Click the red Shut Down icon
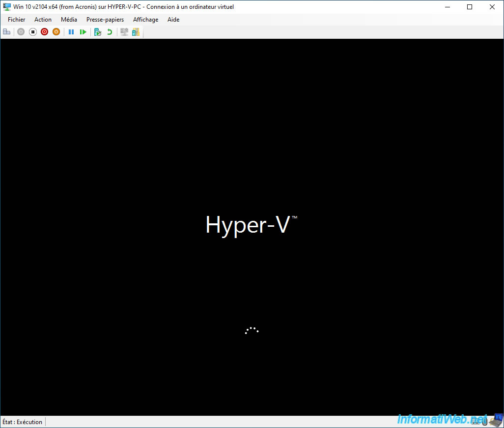 tap(44, 32)
